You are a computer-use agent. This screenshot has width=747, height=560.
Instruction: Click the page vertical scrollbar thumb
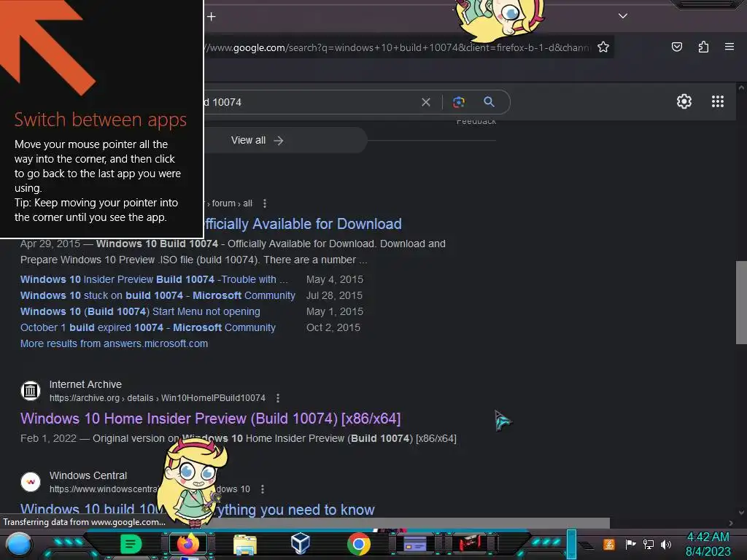[741, 303]
